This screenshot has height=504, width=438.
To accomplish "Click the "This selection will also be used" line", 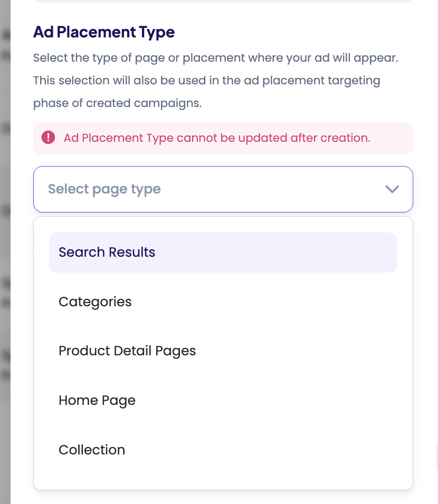I will (x=206, y=81).
